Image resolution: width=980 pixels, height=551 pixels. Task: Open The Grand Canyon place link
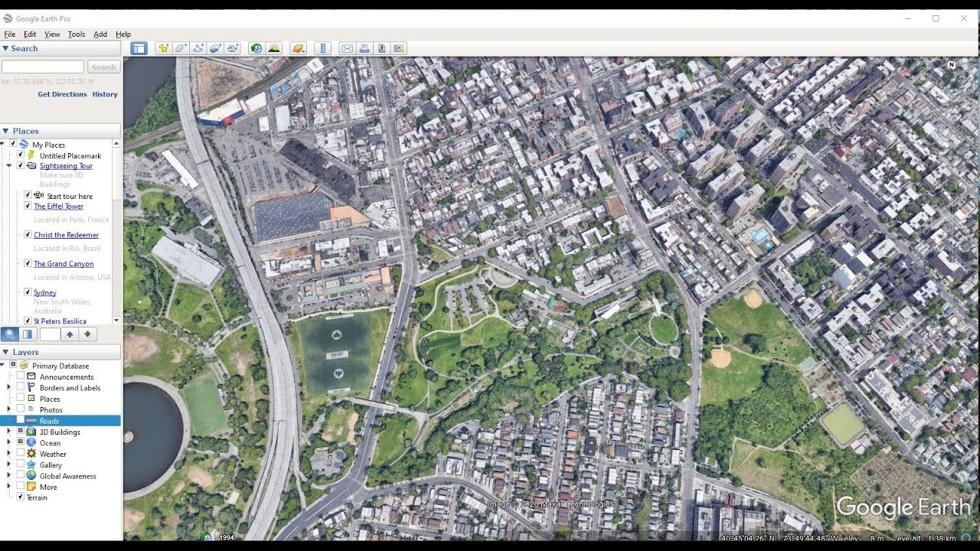(64, 263)
